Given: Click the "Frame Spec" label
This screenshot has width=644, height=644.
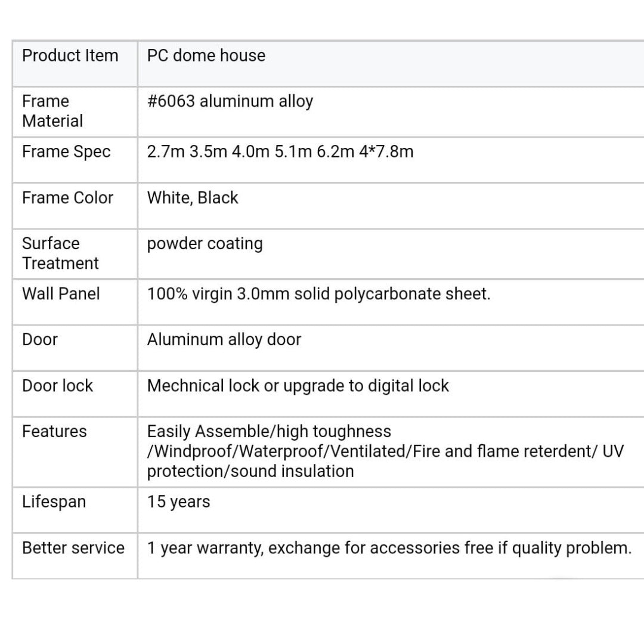Looking at the screenshot, I should 66,152.
